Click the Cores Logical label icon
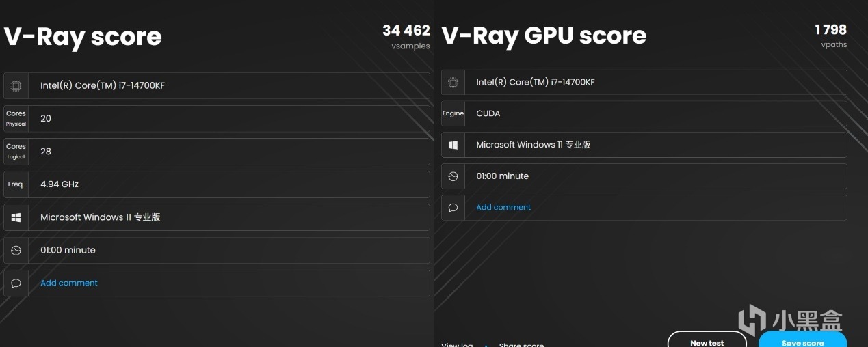868x347 pixels. [x=16, y=151]
